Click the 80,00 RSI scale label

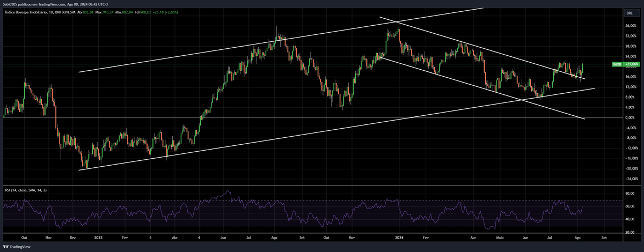[630, 193]
